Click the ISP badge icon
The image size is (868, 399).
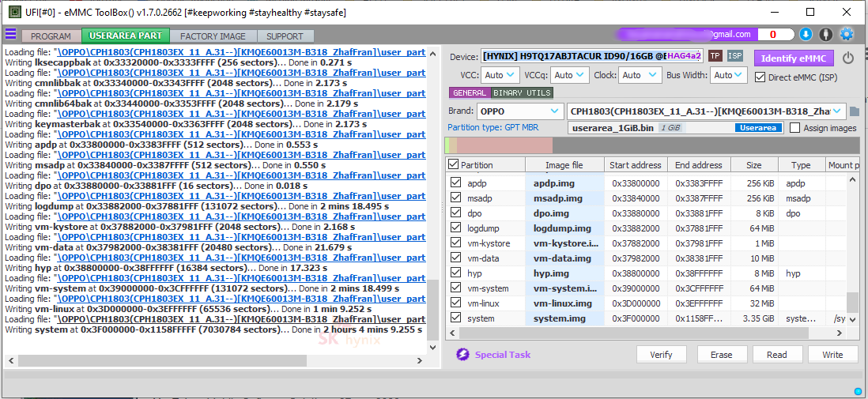point(734,56)
